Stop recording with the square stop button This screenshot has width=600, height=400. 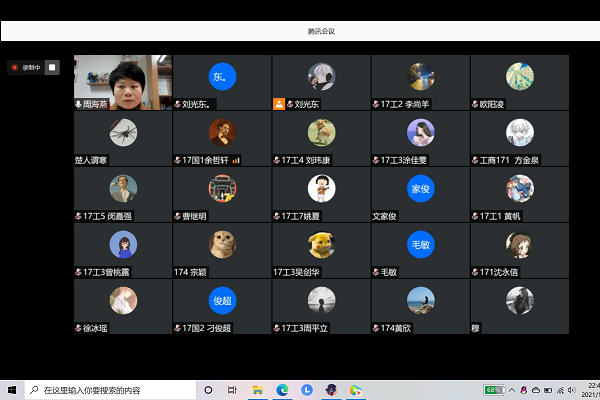pos(52,67)
